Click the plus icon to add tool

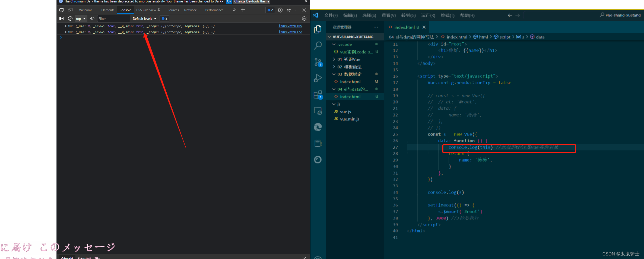tap(243, 10)
